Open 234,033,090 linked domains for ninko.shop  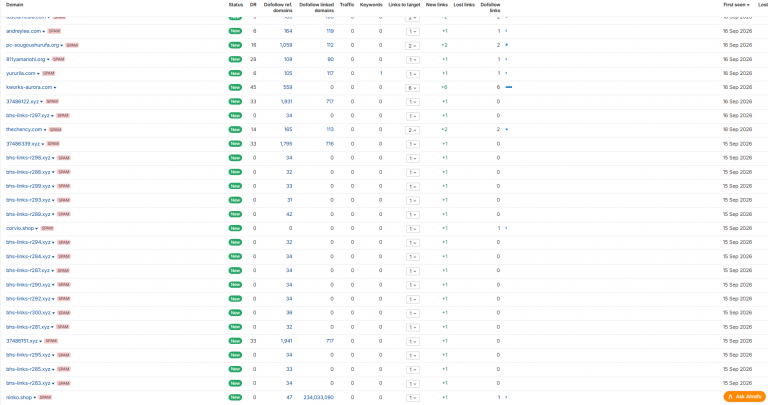click(319, 397)
